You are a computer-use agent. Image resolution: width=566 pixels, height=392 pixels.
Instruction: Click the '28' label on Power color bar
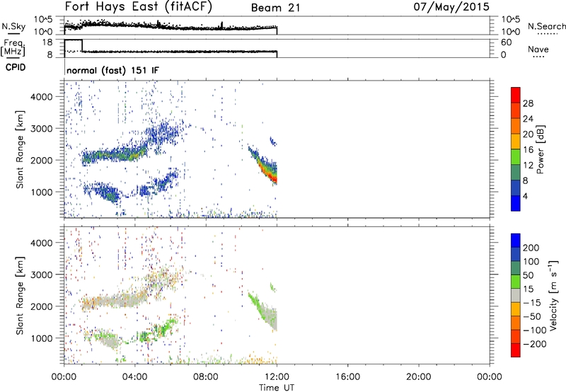point(528,103)
